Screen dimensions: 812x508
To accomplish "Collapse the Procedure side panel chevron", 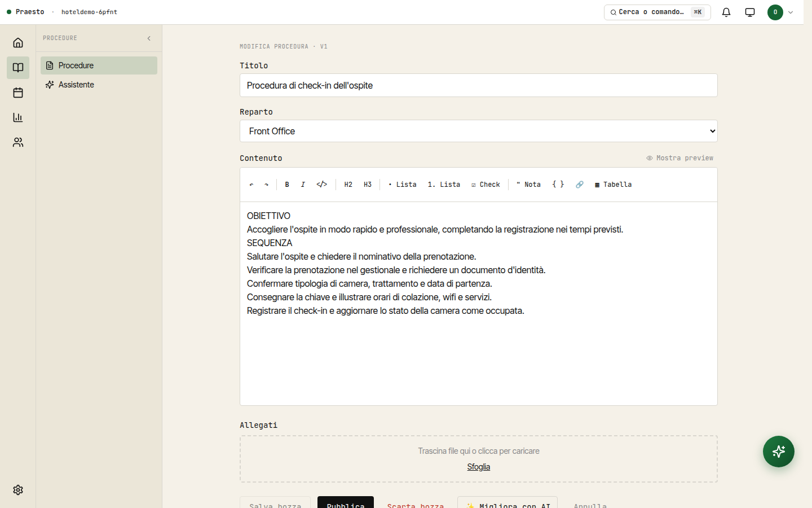I will (x=149, y=38).
